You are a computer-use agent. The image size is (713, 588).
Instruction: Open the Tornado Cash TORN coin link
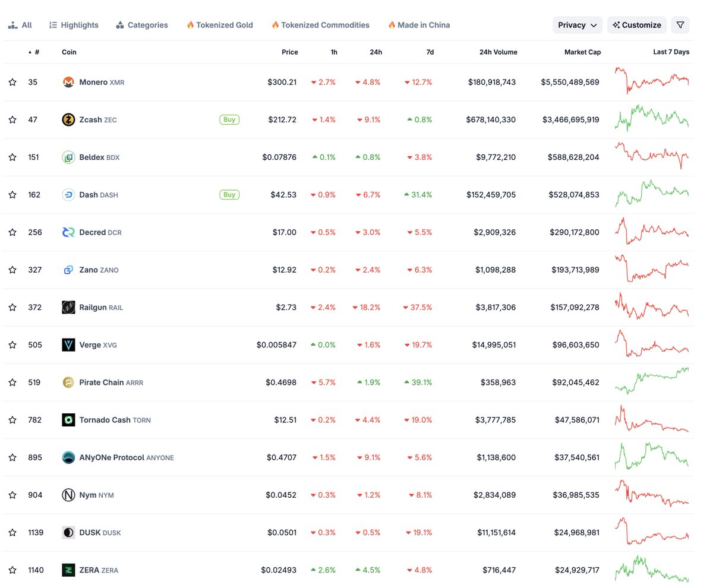tap(115, 420)
